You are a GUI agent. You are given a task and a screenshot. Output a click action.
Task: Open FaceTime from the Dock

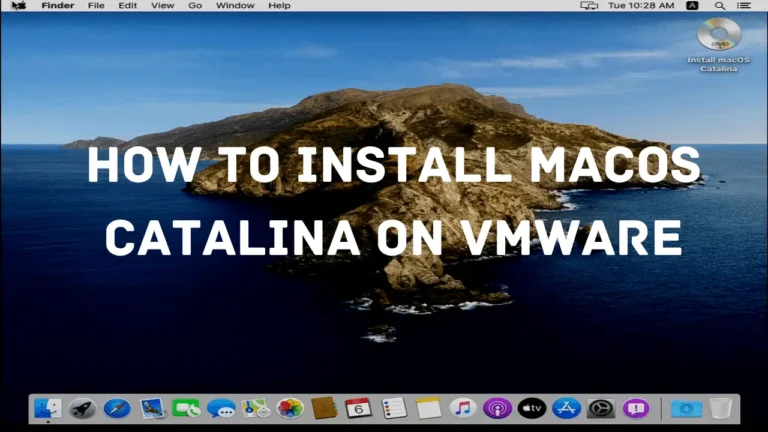tap(186, 408)
